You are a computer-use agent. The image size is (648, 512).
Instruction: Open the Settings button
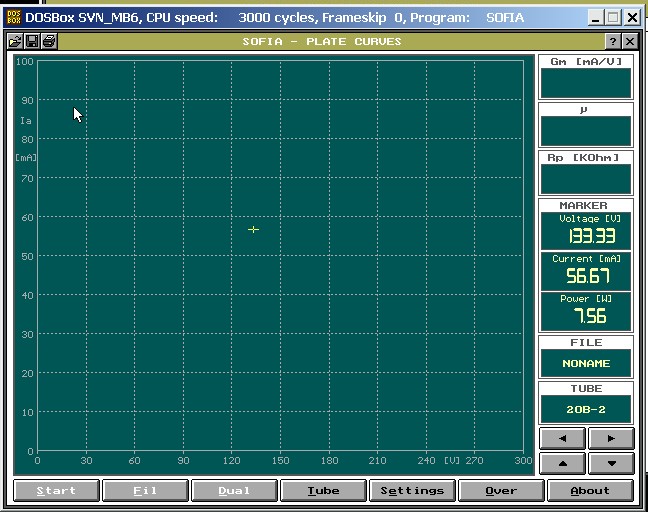click(412, 490)
